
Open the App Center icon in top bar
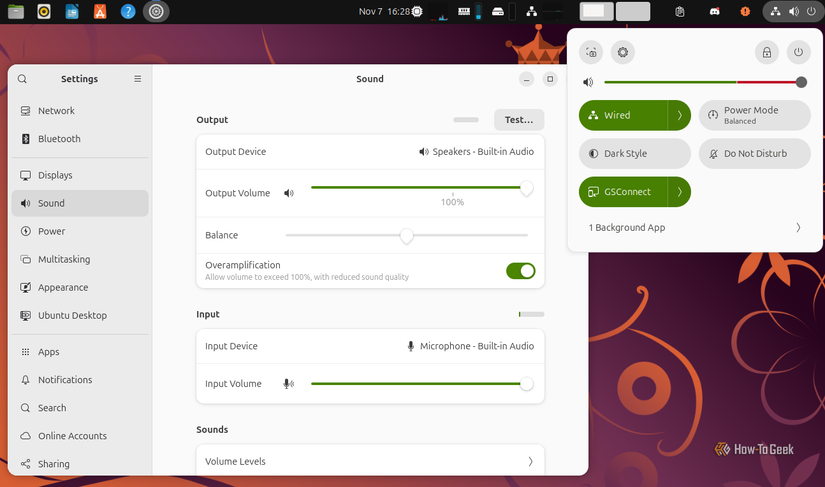click(99, 11)
